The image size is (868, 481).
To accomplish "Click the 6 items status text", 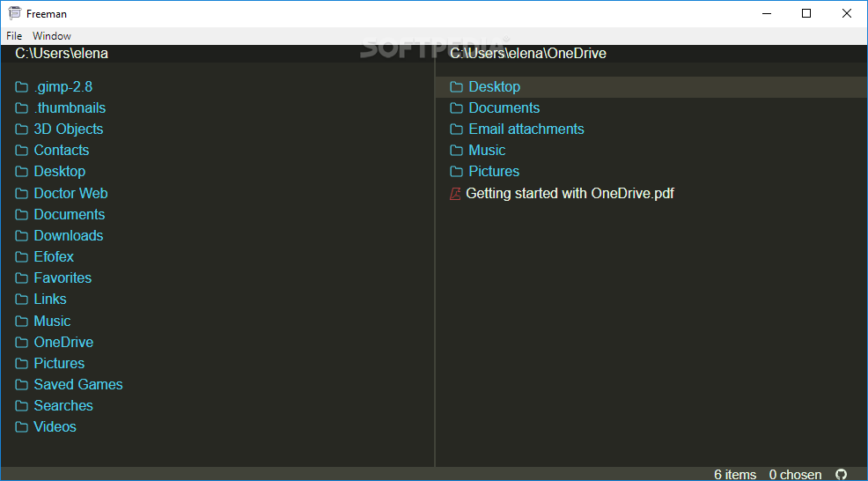I will (x=734, y=474).
